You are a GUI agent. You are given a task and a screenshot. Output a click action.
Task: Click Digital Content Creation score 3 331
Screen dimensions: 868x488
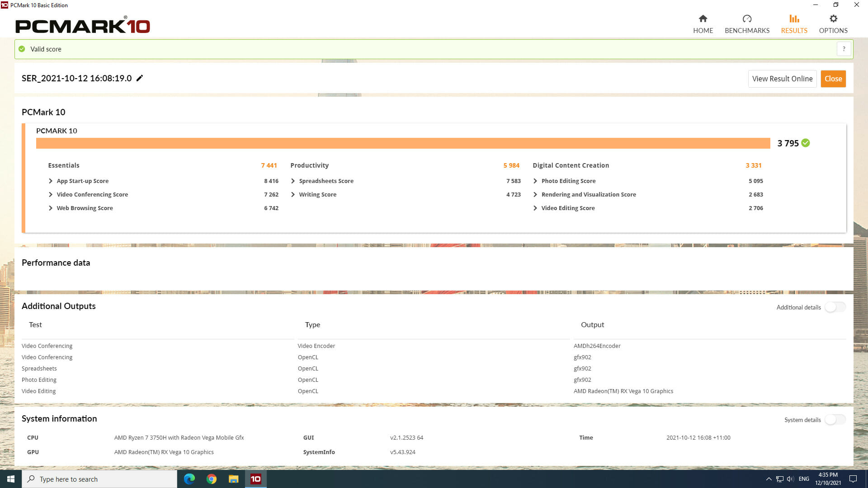754,165
